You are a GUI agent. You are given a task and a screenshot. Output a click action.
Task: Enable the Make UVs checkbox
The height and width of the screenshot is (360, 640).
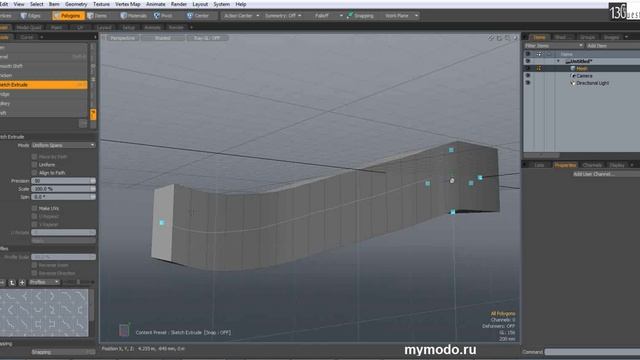[x=34, y=208]
